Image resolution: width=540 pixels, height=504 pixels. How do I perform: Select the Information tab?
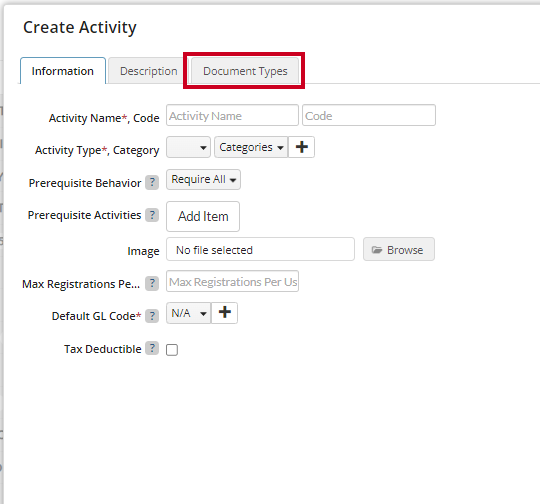click(63, 71)
